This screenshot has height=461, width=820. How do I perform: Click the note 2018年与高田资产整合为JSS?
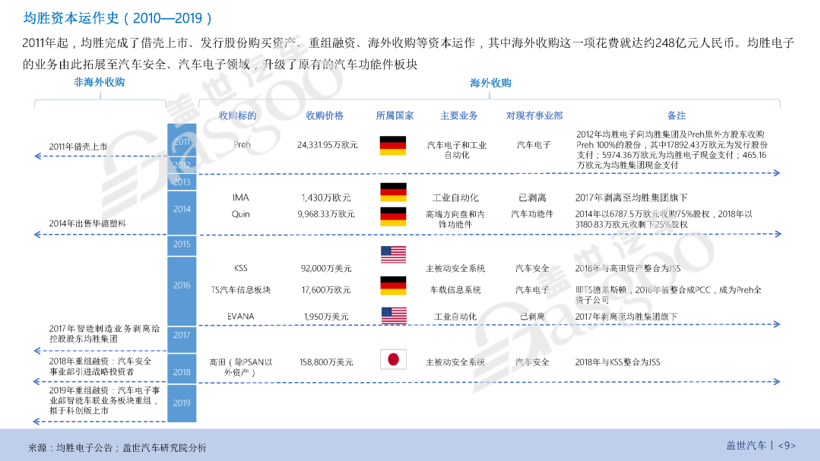tap(628, 268)
